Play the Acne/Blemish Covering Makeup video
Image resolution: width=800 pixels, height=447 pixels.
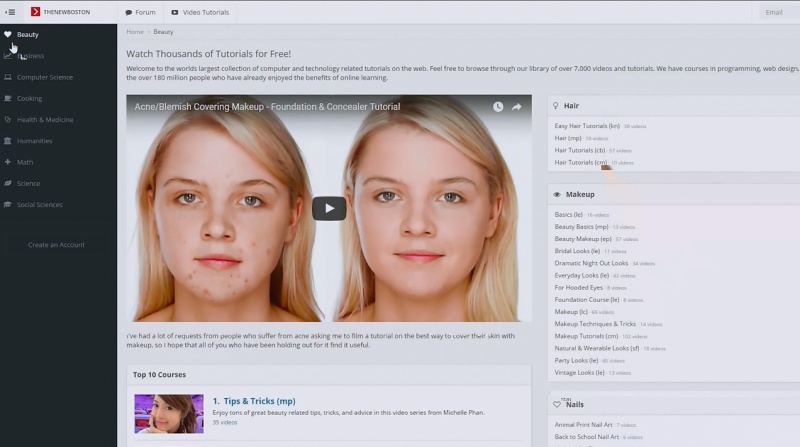tap(329, 208)
